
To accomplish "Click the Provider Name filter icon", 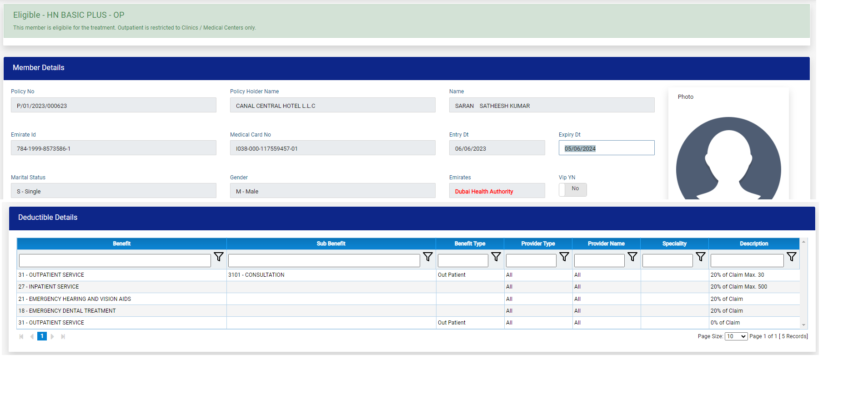I will click(x=632, y=257).
